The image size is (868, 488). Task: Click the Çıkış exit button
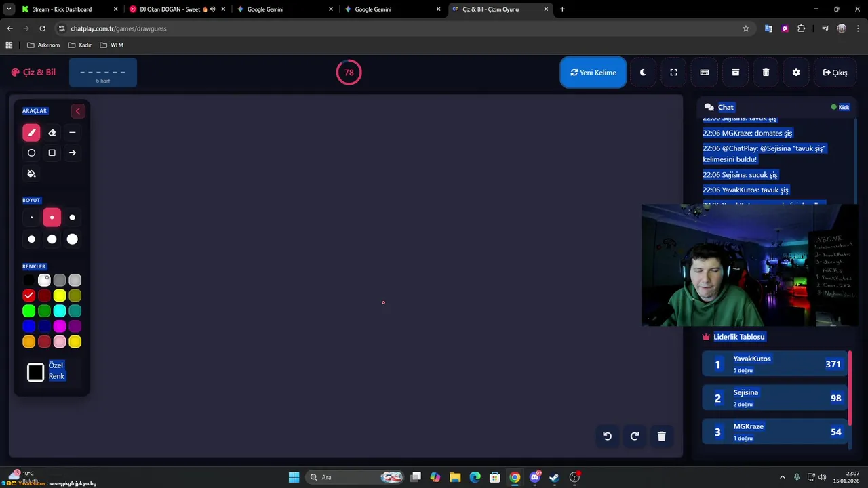(x=835, y=73)
